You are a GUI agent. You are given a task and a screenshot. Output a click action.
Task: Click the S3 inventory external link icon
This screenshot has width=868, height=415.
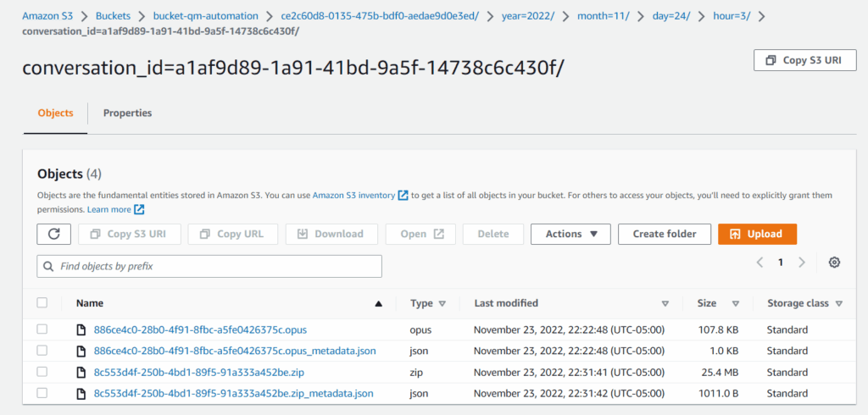click(x=403, y=196)
